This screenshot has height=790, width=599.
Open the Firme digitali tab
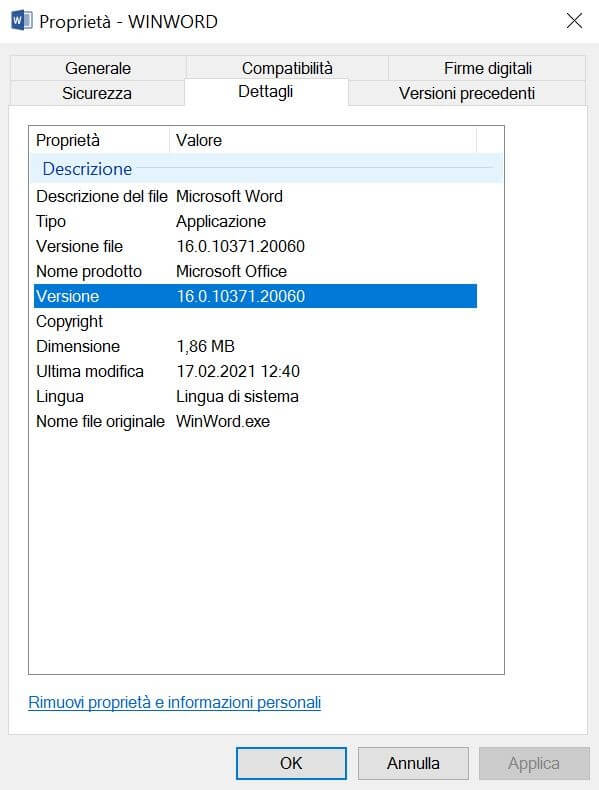pos(487,68)
